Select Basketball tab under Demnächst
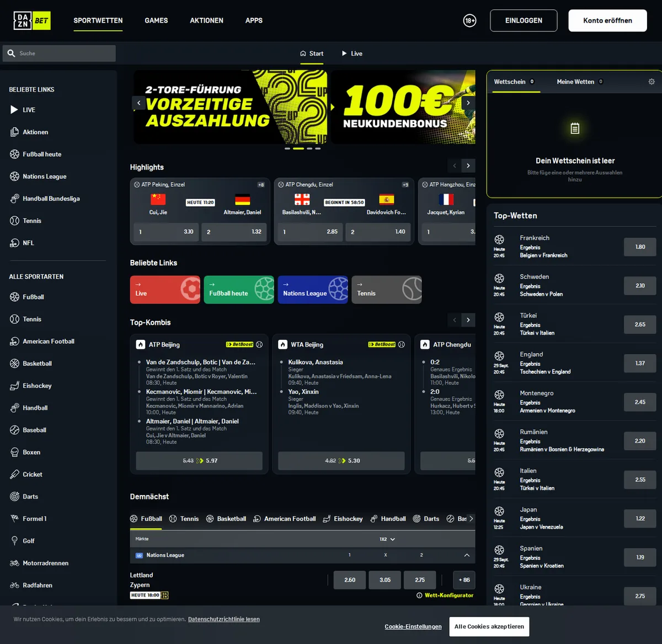The height and width of the screenshot is (644, 662). coord(226,519)
